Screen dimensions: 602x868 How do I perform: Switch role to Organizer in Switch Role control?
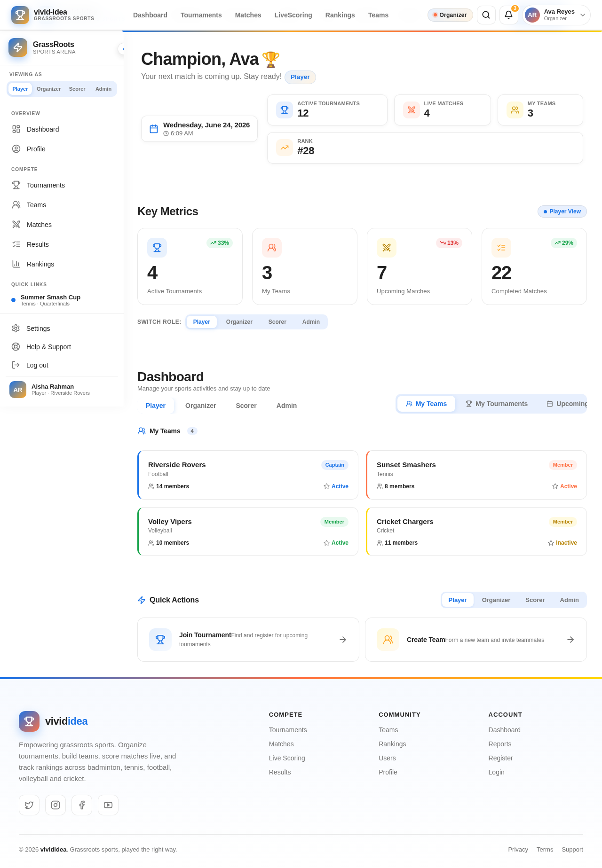click(x=239, y=322)
